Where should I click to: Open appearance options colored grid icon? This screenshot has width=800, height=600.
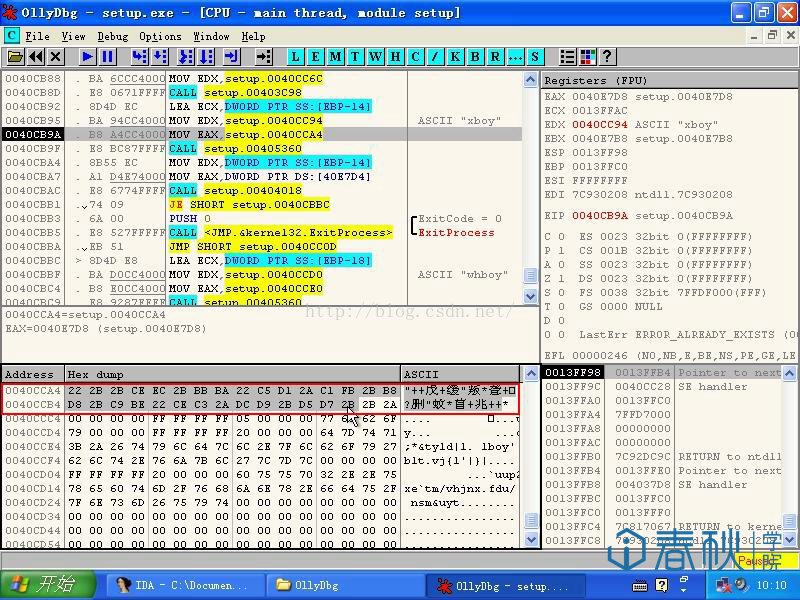point(587,57)
